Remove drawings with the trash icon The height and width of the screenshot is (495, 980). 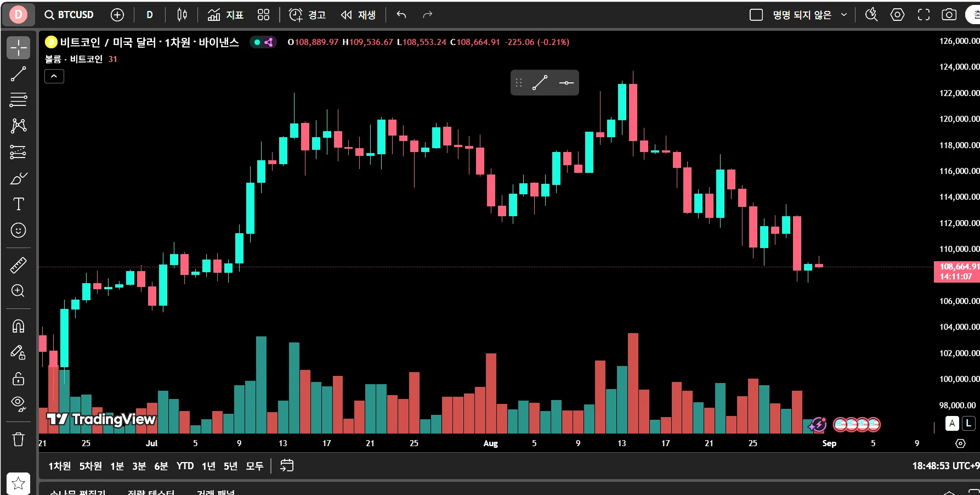coord(18,440)
